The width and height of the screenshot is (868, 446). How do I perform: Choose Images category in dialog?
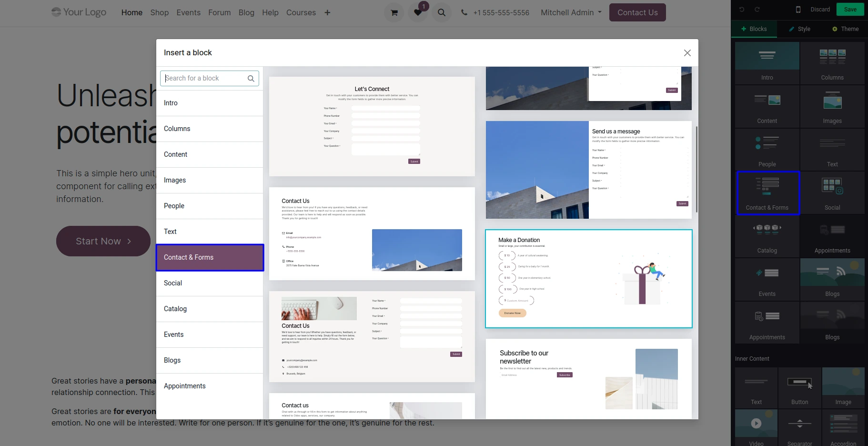(210, 180)
